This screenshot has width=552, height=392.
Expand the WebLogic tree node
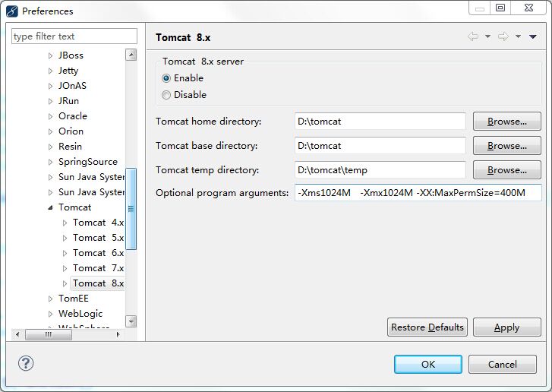pos(50,314)
